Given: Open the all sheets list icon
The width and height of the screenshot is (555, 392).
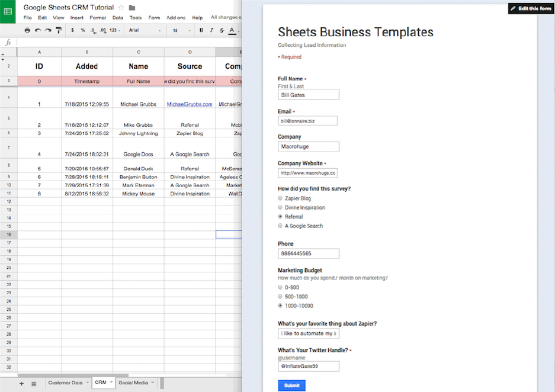Looking at the screenshot, I should [34, 384].
